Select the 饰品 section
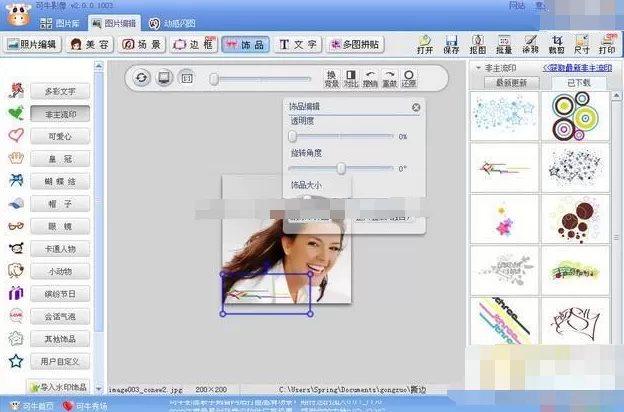The height and width of the screenshot is (412, 624). 245,44
